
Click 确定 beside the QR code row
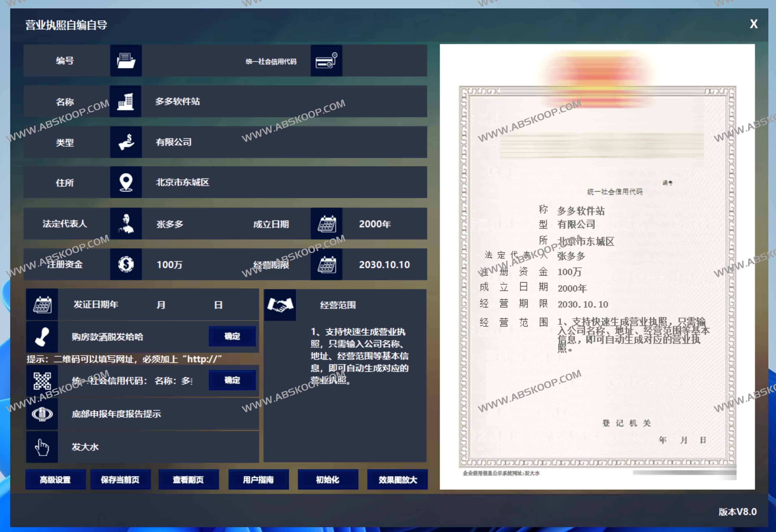click(232, 381)
